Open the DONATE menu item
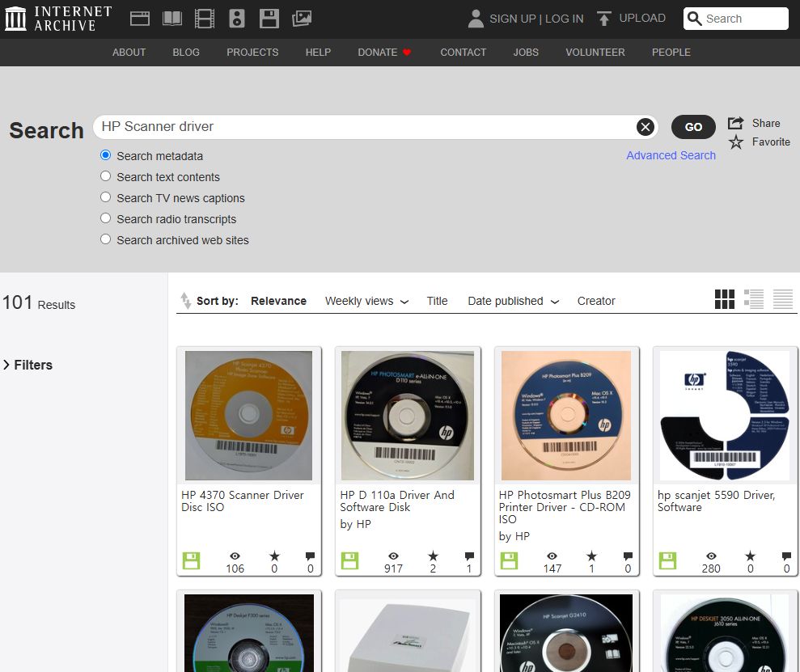This screenshot has width=800, height=672. click(x=384, y=53)
